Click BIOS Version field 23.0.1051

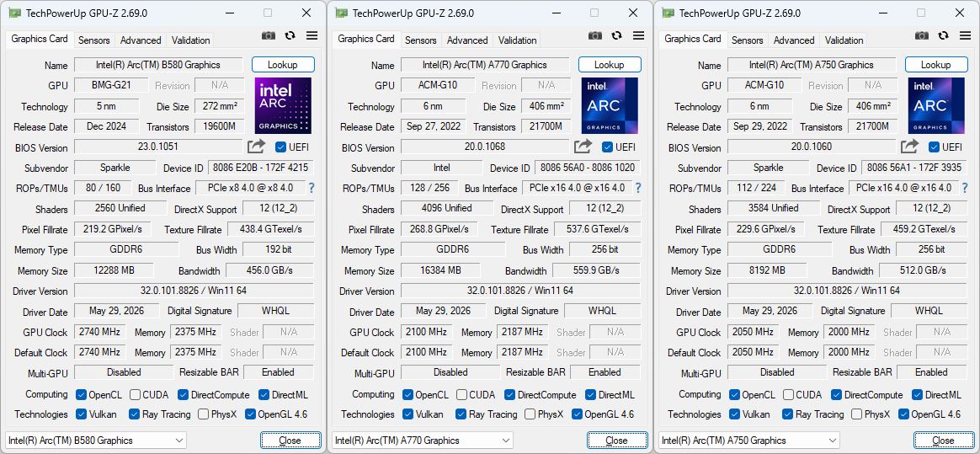coord(159,147)
